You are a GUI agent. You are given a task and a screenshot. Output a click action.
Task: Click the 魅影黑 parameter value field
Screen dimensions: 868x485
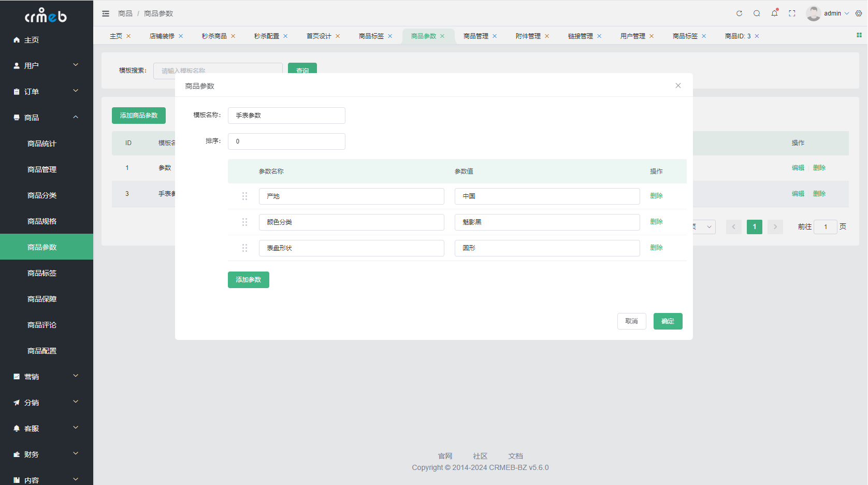click(547, 222)
